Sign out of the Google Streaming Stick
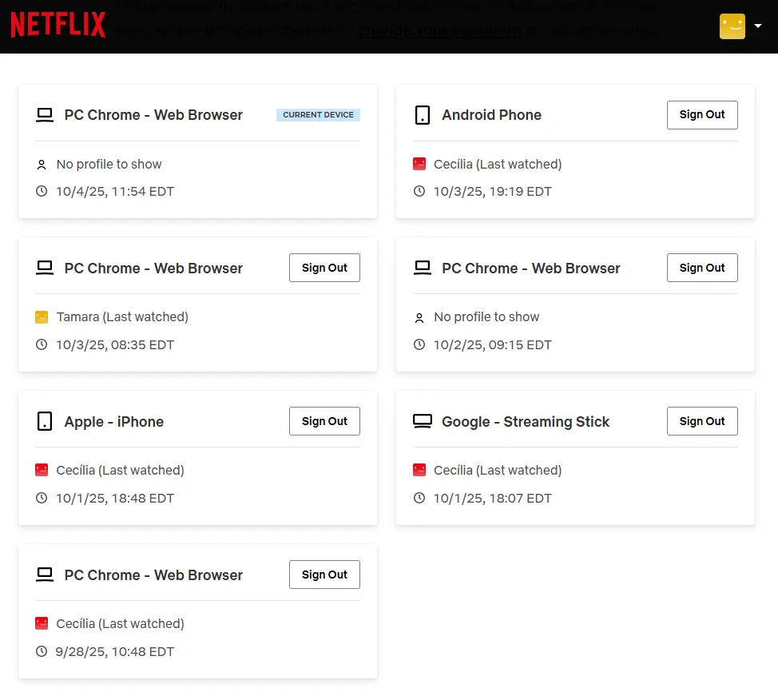778x700 pixels. point(701,421)
